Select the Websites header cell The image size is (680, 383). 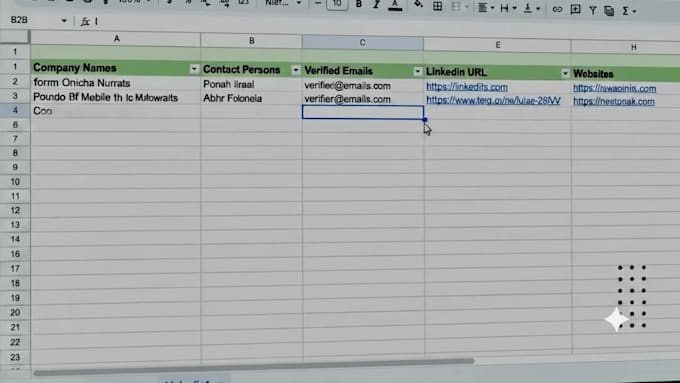[x=626, y=74]
